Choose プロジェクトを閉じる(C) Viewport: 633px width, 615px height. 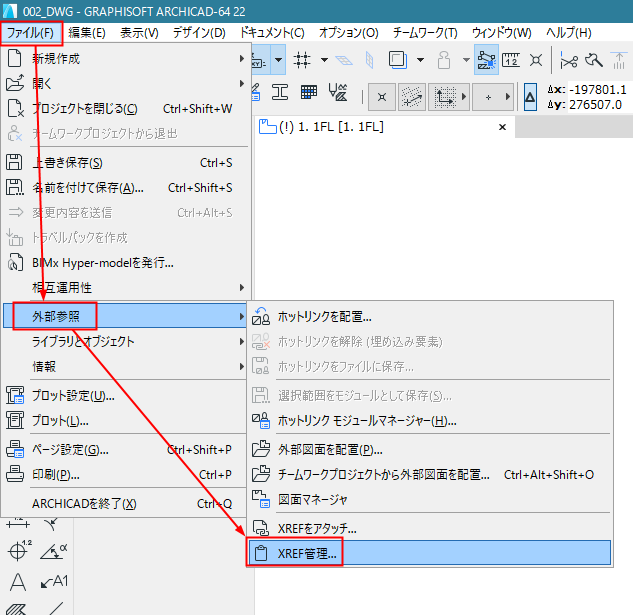click(x=126, y=109)
